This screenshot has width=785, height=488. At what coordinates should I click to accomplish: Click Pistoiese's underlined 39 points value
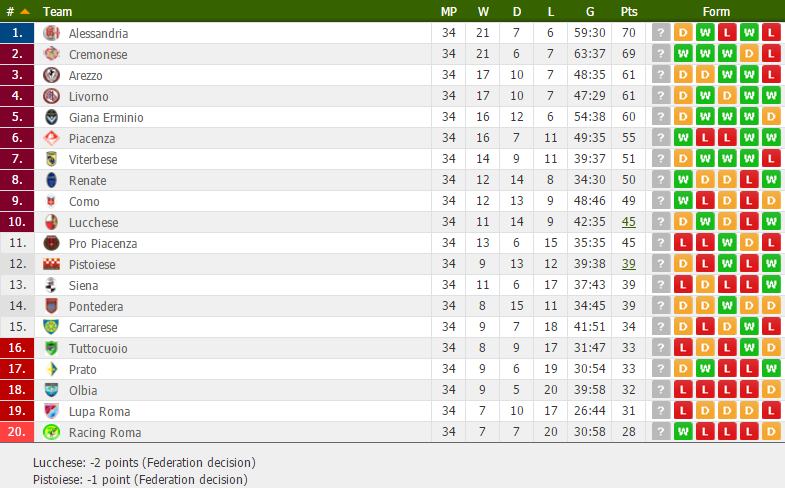pyautogui.click(x=629, y=264)
